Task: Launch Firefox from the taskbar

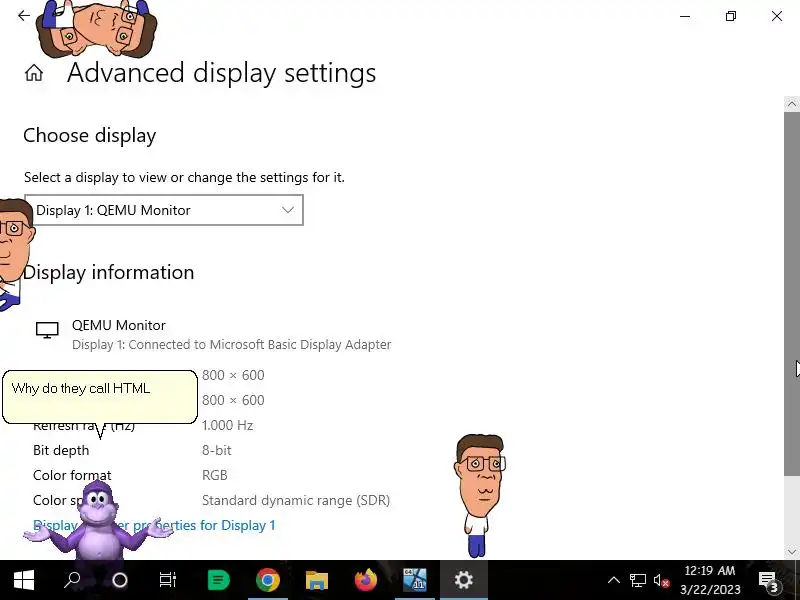Action: point(365,580)
